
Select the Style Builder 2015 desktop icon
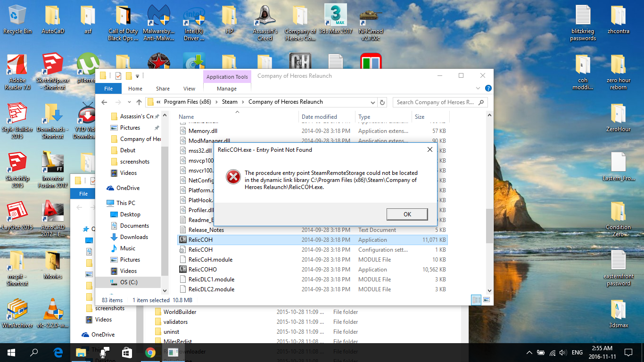point(17,121)
